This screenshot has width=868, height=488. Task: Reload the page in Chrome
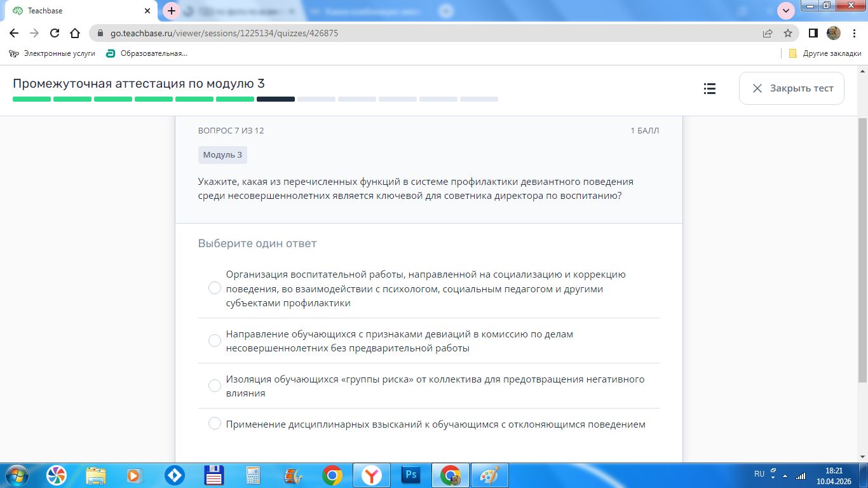point(55,33)
